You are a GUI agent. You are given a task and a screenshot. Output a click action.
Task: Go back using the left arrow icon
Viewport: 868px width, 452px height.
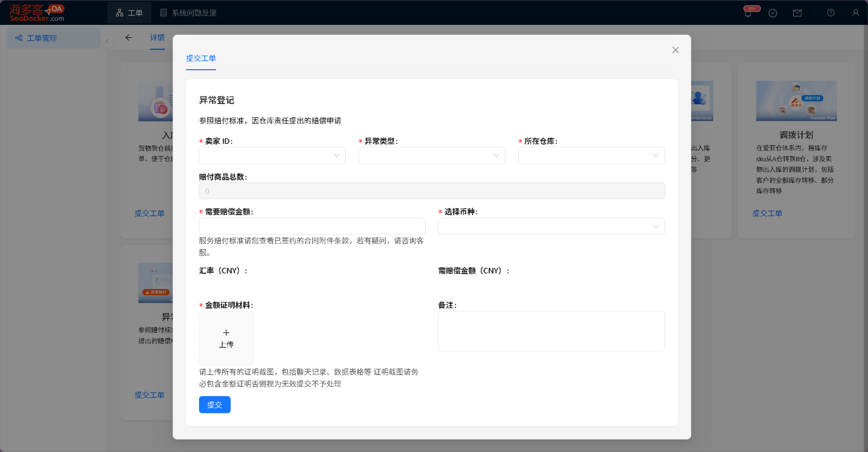click(129, 37)
